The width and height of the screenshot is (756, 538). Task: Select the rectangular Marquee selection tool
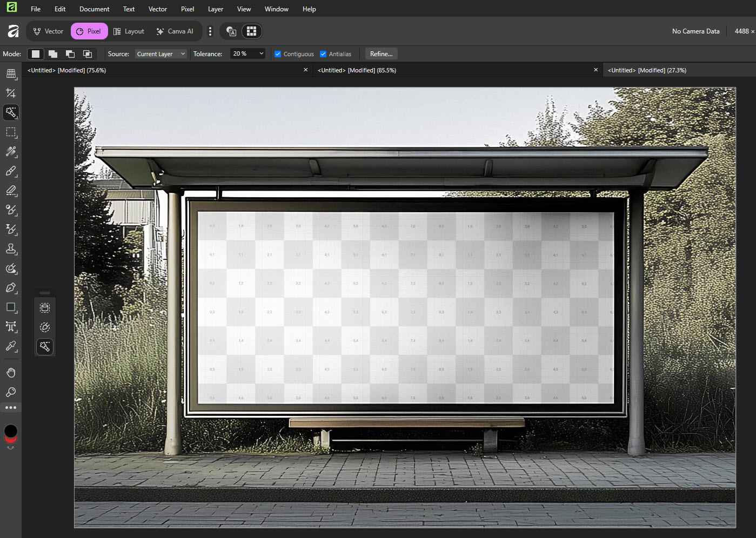(x=11, y=132)
